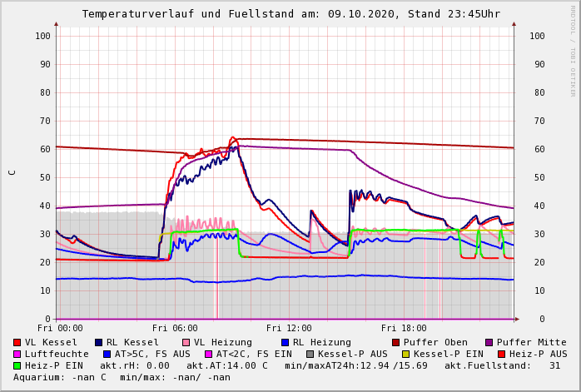Select the gray Kessel-P AUS swatch
The height and width of the screenshot is (392, 581).
[310, 354]
